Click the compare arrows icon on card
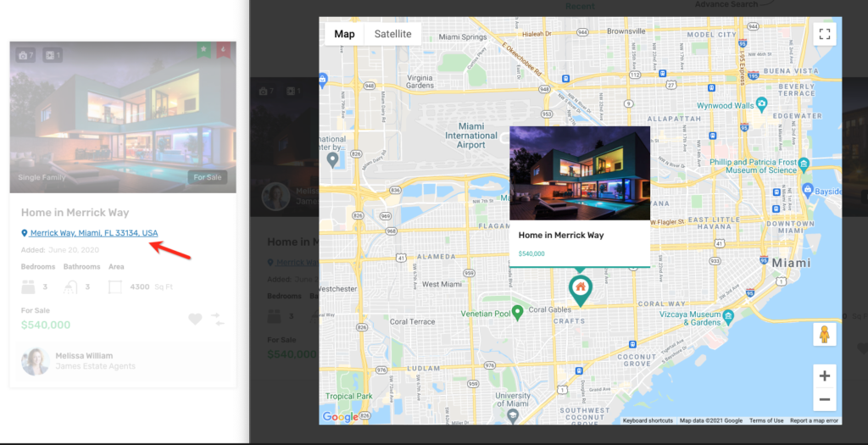Viewport: 868px width, 445px height. [218, 320]
